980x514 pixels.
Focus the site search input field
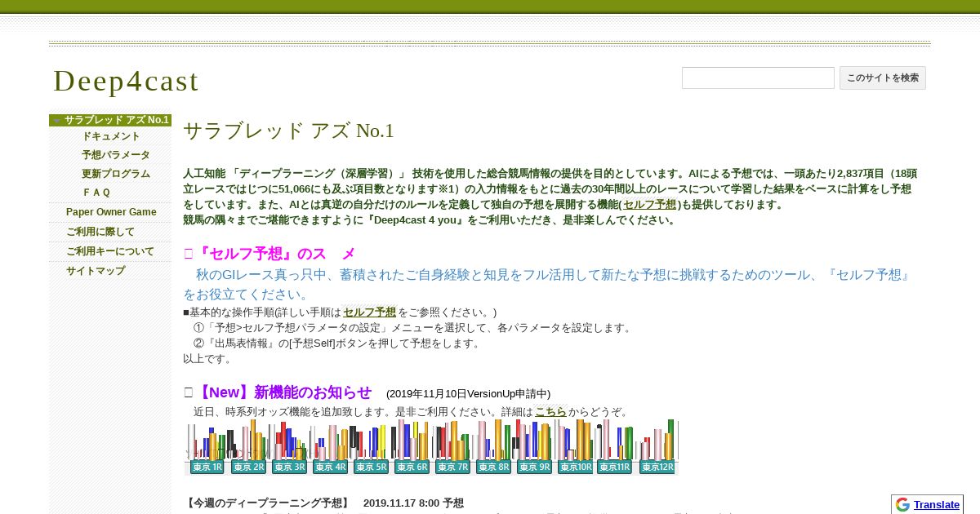[758, 78]
